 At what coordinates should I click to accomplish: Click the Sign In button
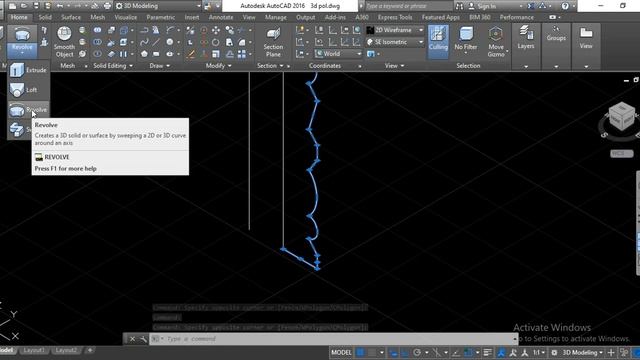click(482, 6)
